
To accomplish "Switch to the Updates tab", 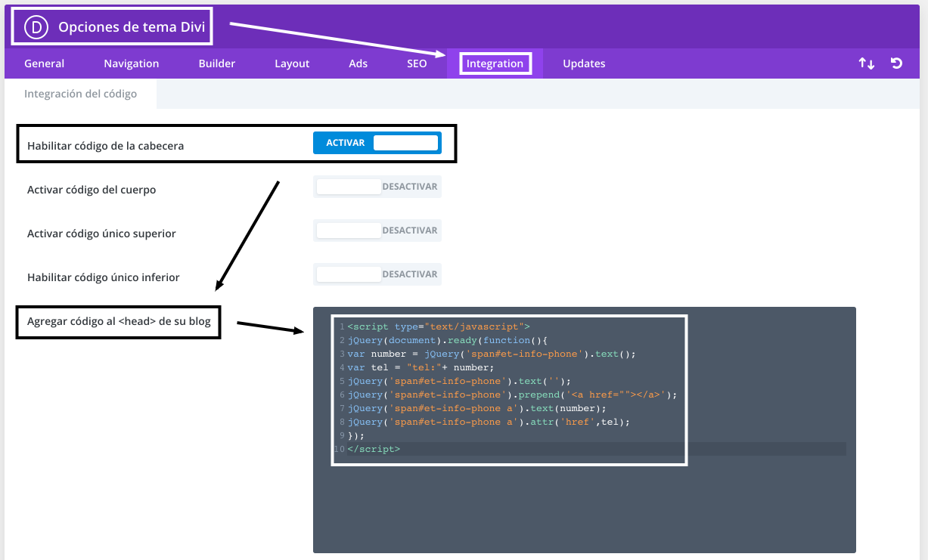I will 583,63.
